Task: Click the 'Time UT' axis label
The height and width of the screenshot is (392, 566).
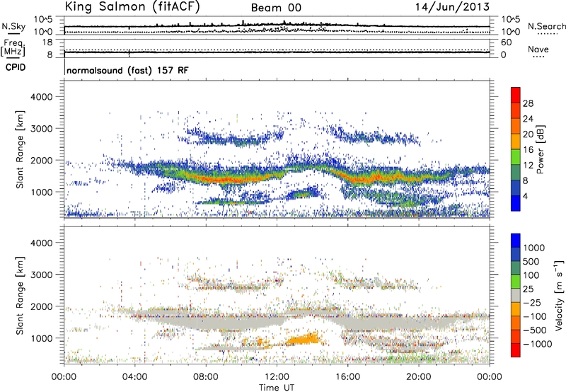Action: [x=277, y=388]
